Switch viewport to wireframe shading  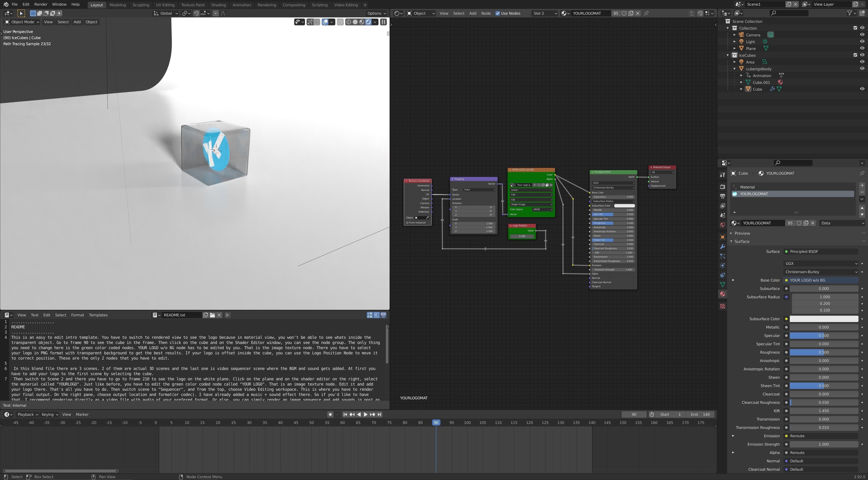[348, 22]
